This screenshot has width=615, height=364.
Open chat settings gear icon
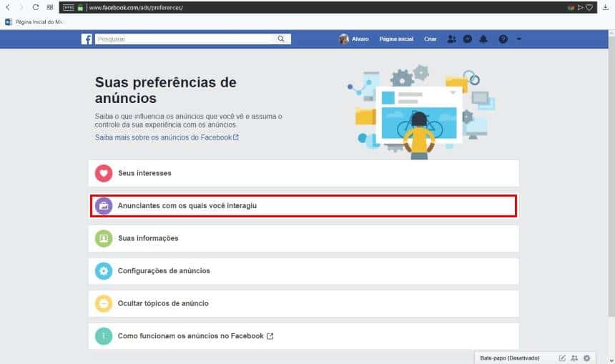point(587,358)
